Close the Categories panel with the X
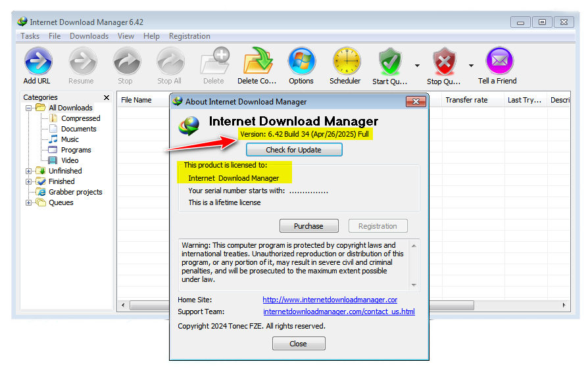The height and width of the screenshot is (370, 588). point(107,97)
